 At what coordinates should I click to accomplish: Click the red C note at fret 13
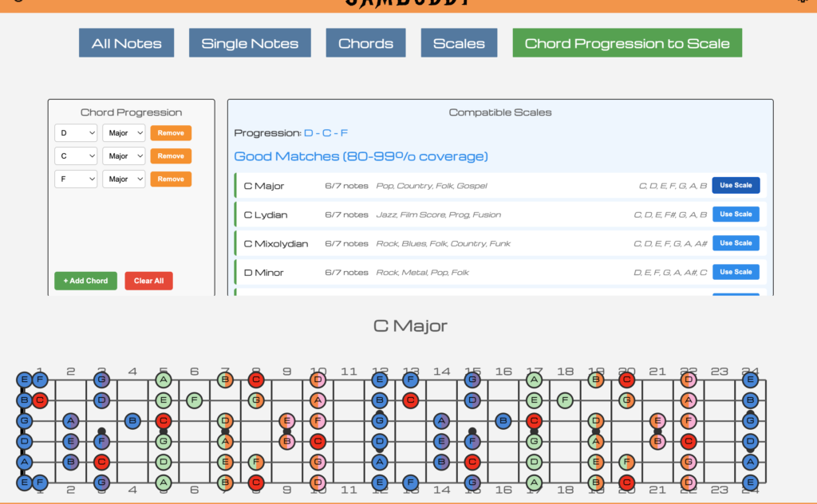(x=411, y=400)
